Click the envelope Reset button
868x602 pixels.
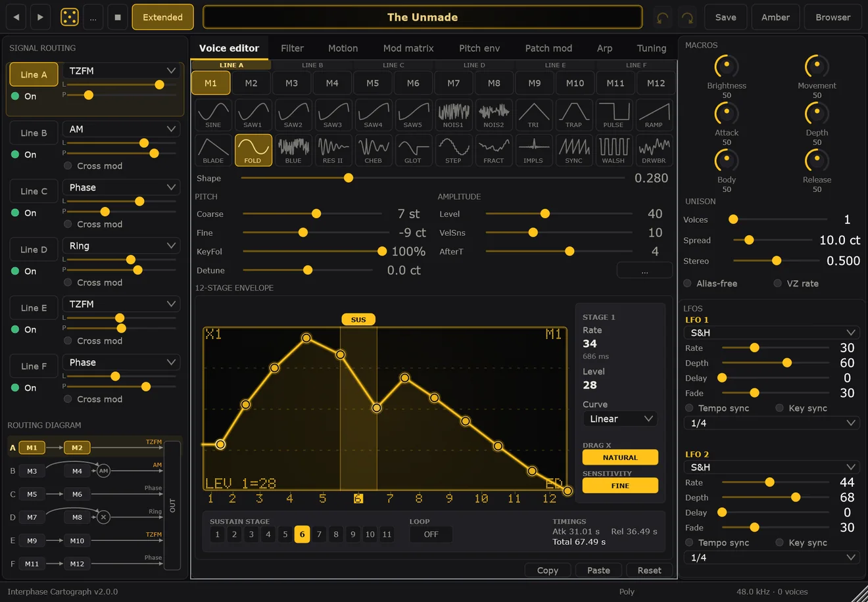(x=650, y=570)
